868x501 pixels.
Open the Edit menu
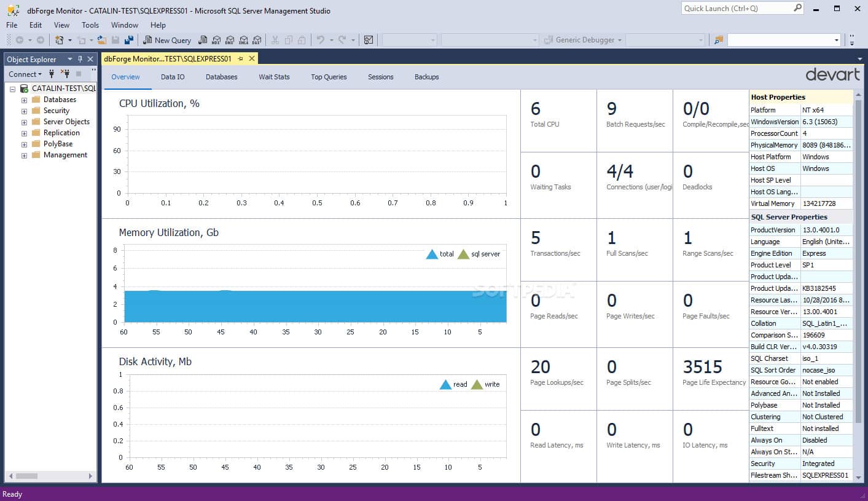[x=36, y=25]
